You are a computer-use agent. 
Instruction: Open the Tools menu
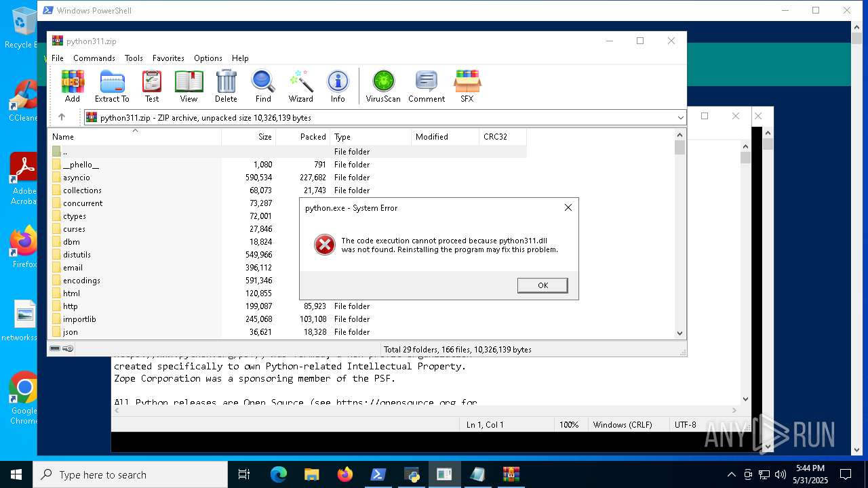click(134, 58)
